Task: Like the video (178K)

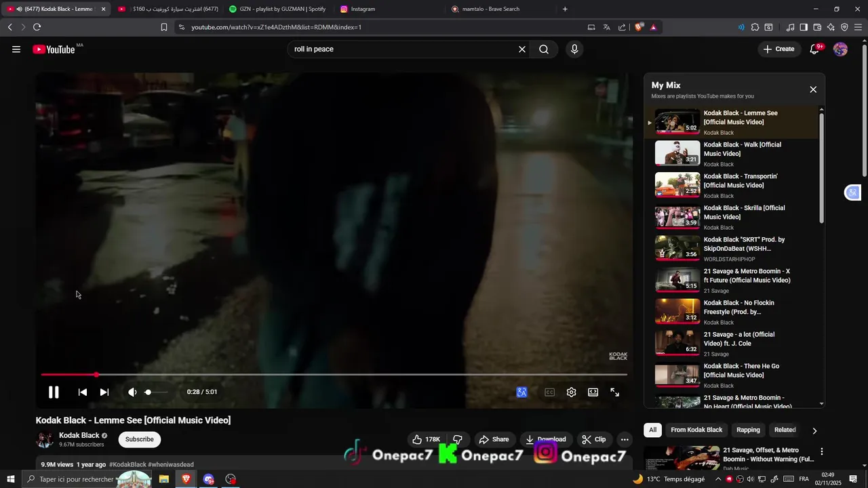Action: 426,439
